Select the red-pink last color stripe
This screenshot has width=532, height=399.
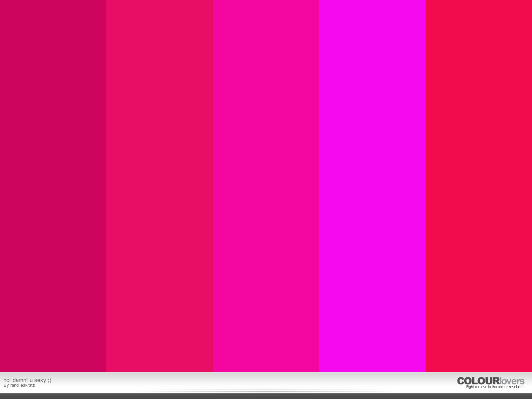[479, 186]
